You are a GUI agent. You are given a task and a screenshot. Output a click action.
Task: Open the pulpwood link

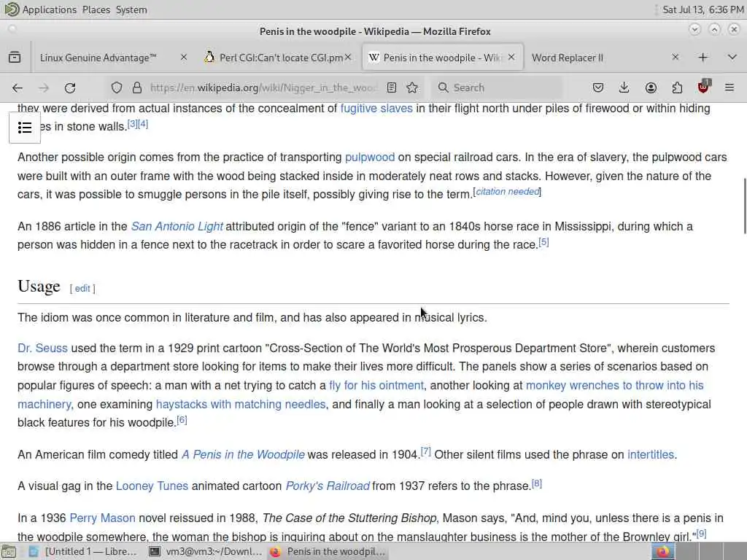(370, 157)
